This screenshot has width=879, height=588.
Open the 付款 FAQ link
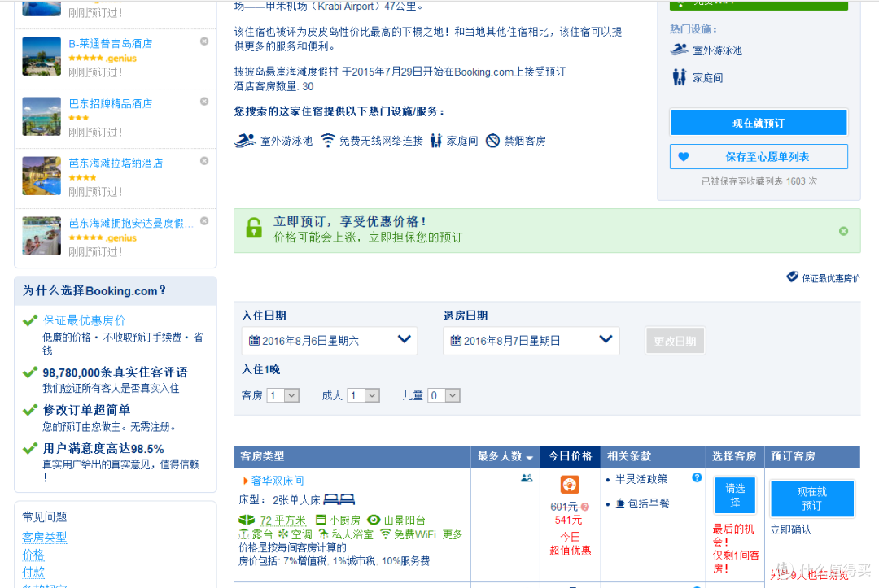tap(33, 572)
